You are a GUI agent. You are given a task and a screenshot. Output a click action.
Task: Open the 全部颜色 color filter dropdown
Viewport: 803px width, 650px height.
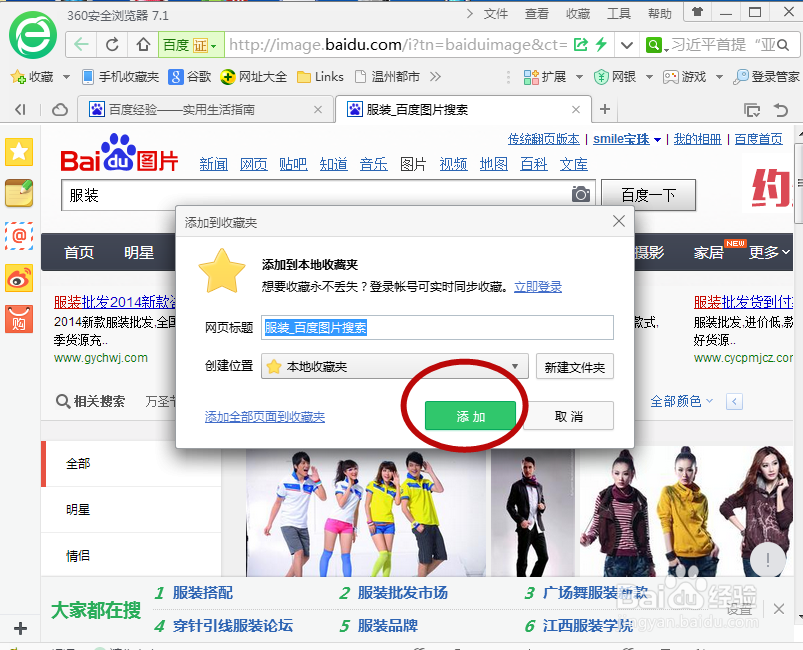pyautogui.click(x=682, y=401)
